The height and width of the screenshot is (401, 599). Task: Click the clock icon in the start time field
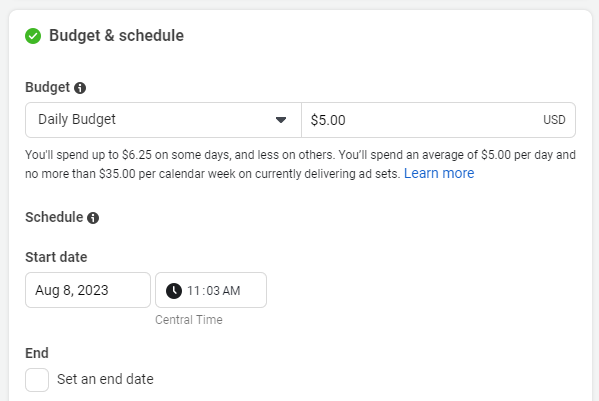click(x=174, y=291)
